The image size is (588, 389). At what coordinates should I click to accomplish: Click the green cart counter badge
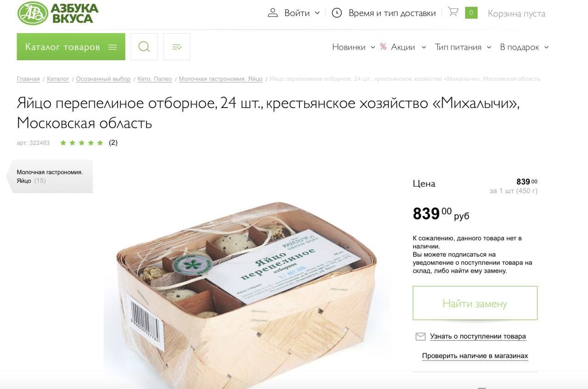tap(471, 13)
